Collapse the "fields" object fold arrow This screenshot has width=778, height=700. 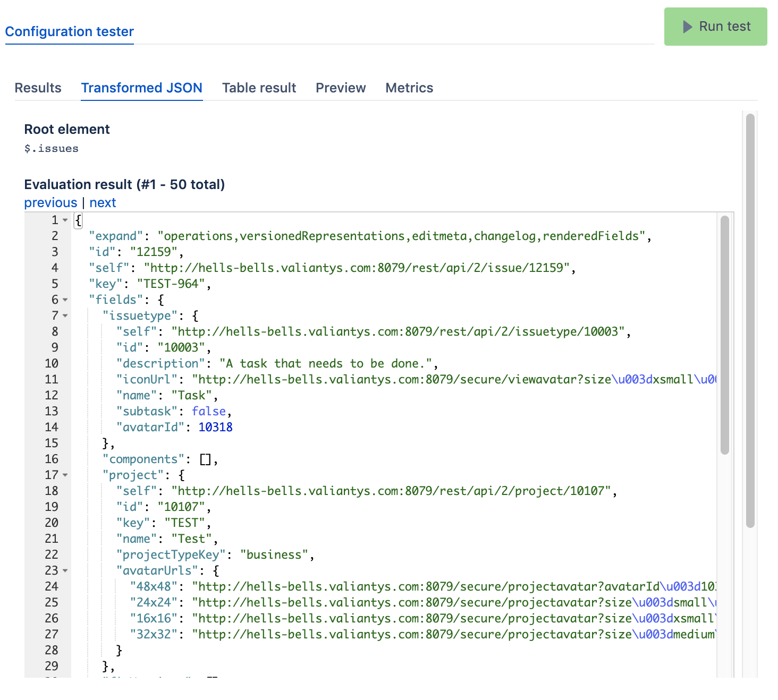point(65,300)
